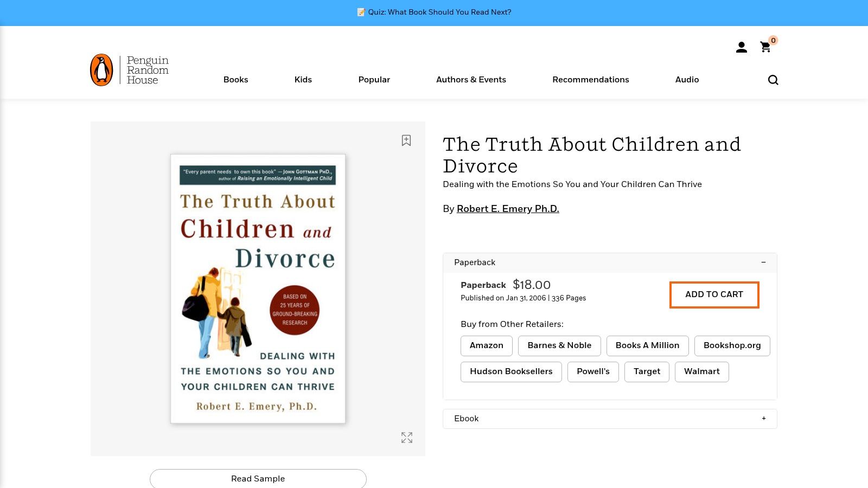
Task: Click the 'Buy from Other Retailers:' label
Action: tap(512, 324)
